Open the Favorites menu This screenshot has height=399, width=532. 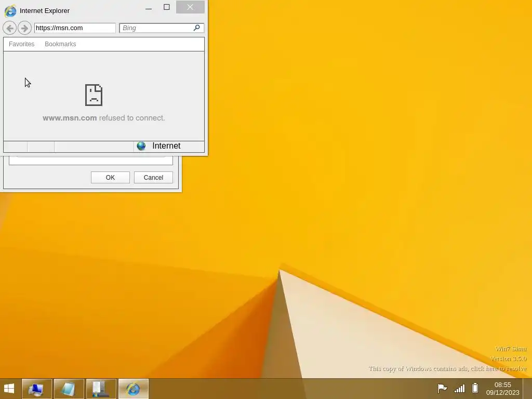point(21,44)
